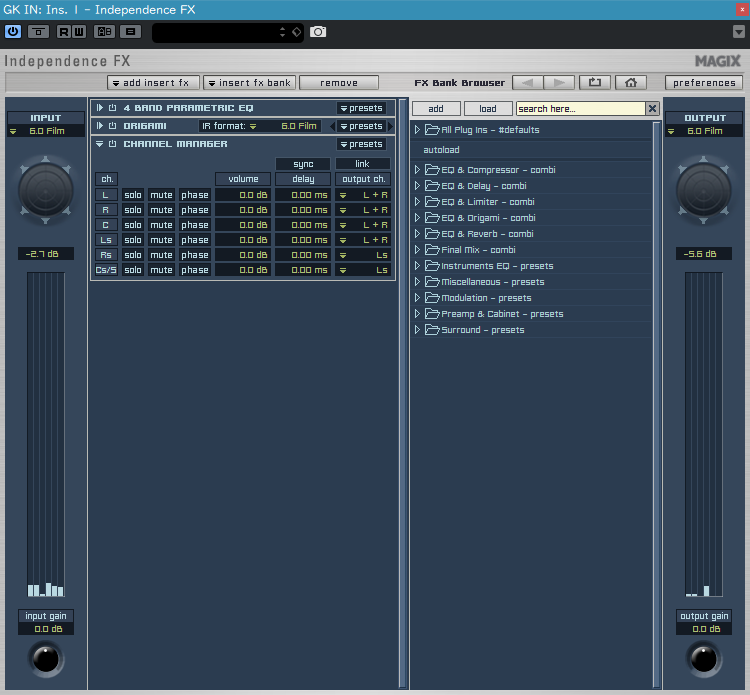Mute the Rs channel
Viewport: 750px width, 695px height.
click(x=161, y=255)
